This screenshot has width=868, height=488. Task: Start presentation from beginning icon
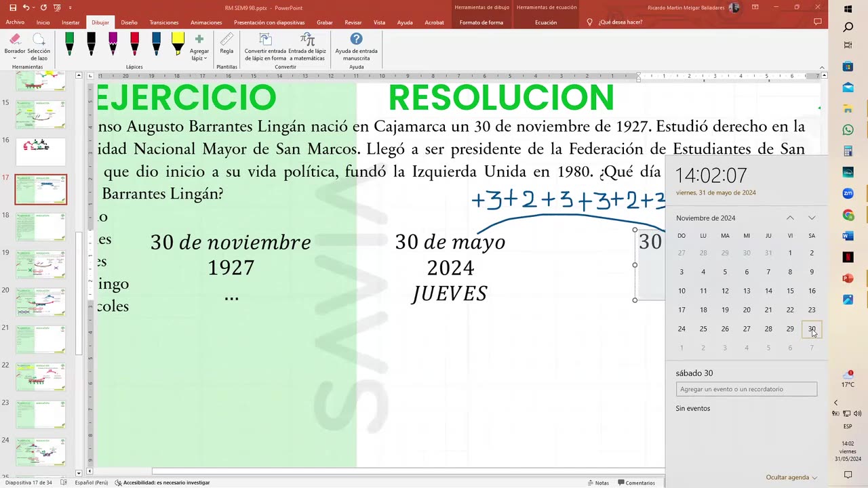point(58,7)
